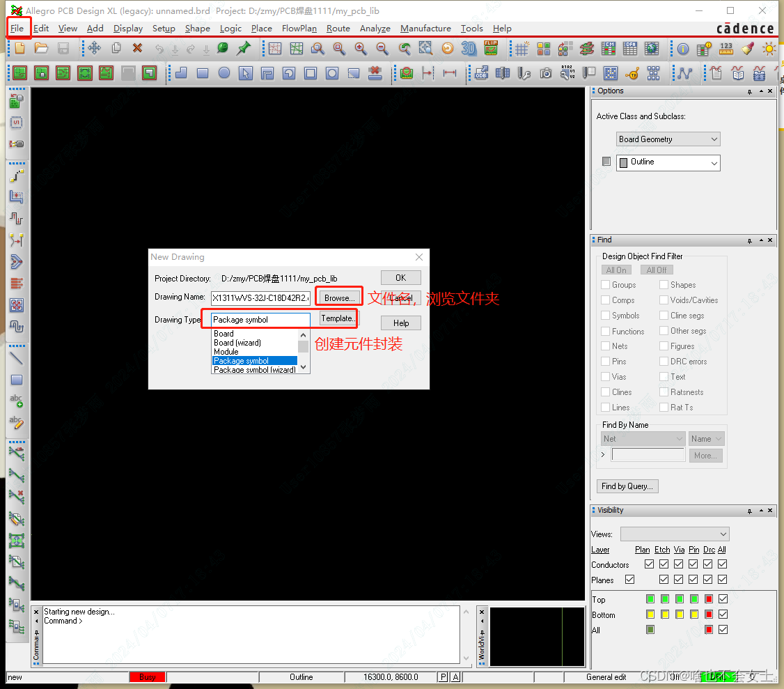
Task: Enable the Shapes find filter checkbox
Action: (664, 285)
